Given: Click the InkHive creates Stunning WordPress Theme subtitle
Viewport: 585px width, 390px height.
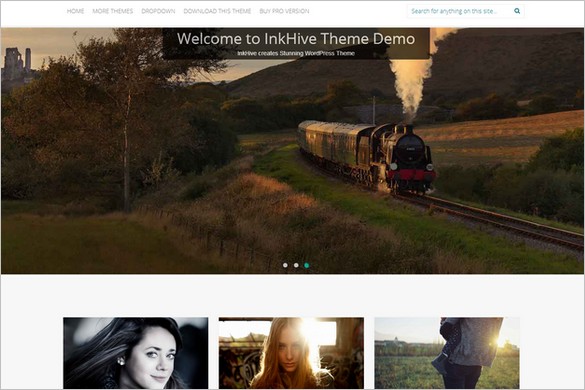Looking at the screenshot, I should point(296,53).
